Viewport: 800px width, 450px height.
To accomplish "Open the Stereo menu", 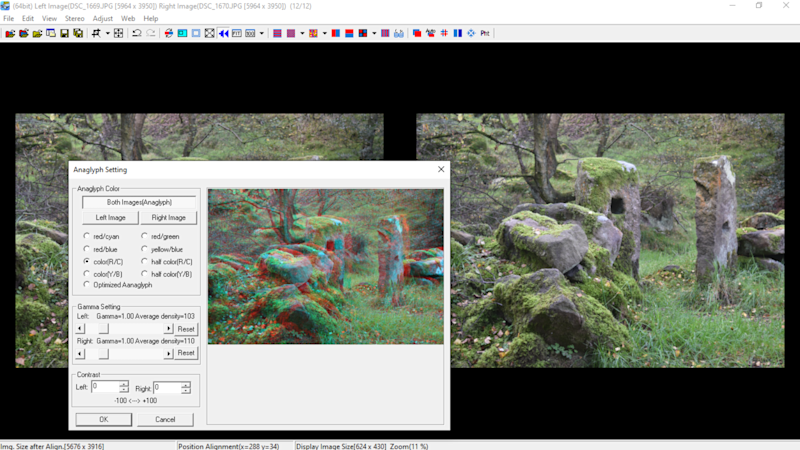I will (x=74, y=18).
